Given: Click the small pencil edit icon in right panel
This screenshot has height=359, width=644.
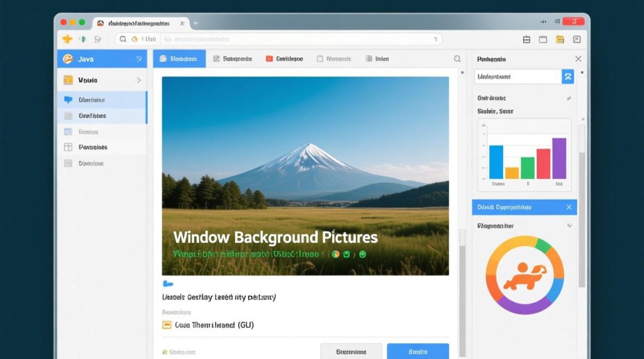Looking at the screenshot, I should tap(569, 98).
